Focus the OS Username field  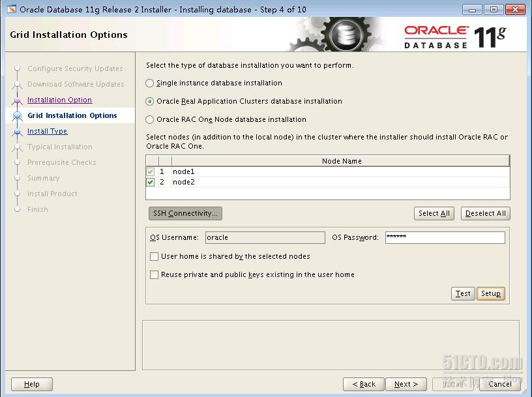pyautogui.click(x=265, y=237)
